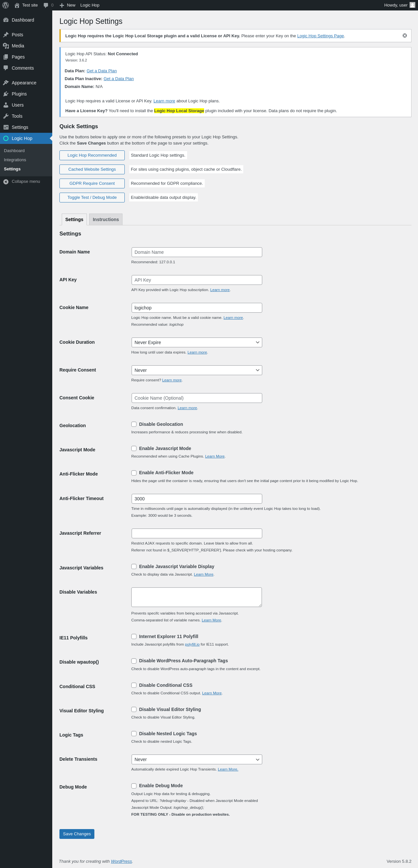Open the Posts pushpin icon

[6, 35]
